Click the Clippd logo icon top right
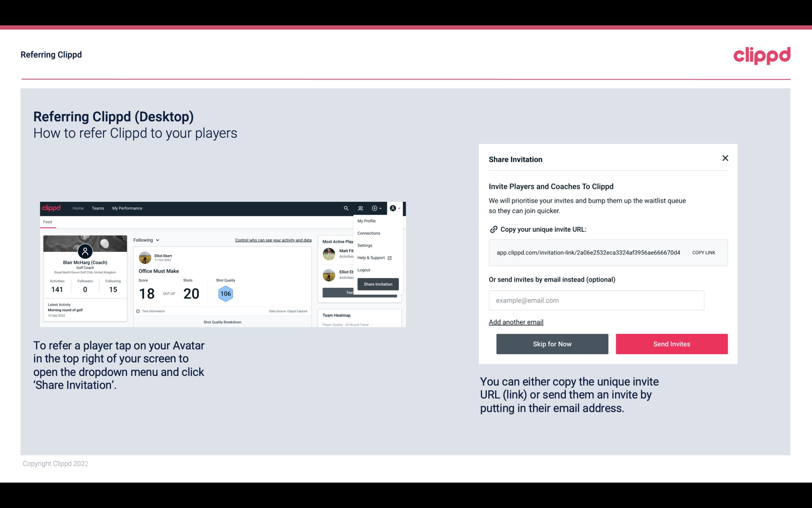Image resolution: width=812 pixels, height=508 pixels. point(762,56)
